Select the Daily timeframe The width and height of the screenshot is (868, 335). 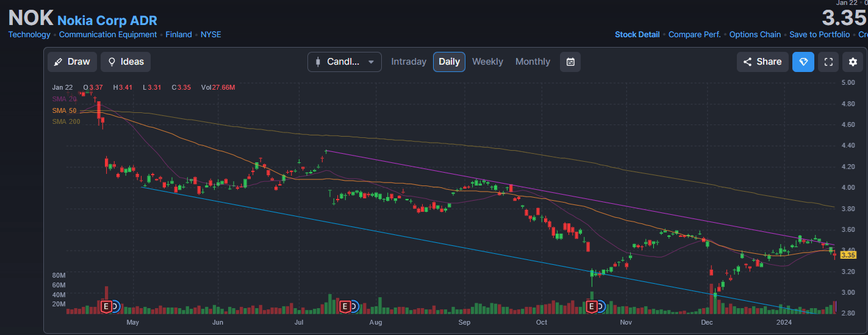point(449,62)
